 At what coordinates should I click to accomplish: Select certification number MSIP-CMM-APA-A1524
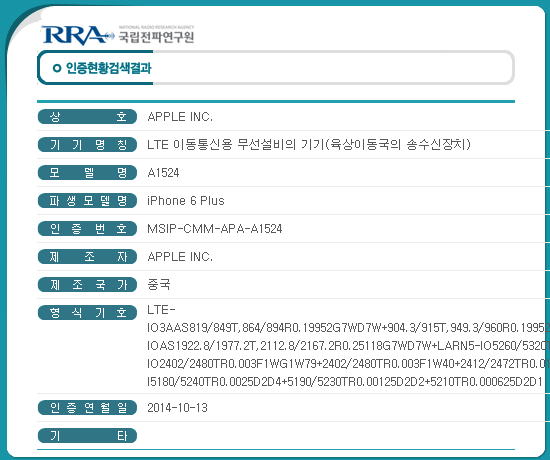[215, 229]
